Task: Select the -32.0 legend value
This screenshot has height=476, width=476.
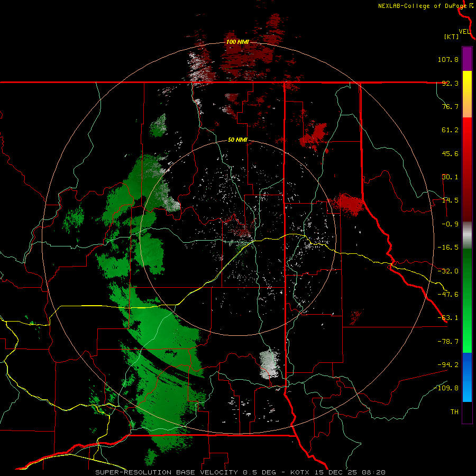Action: [448, 271]
